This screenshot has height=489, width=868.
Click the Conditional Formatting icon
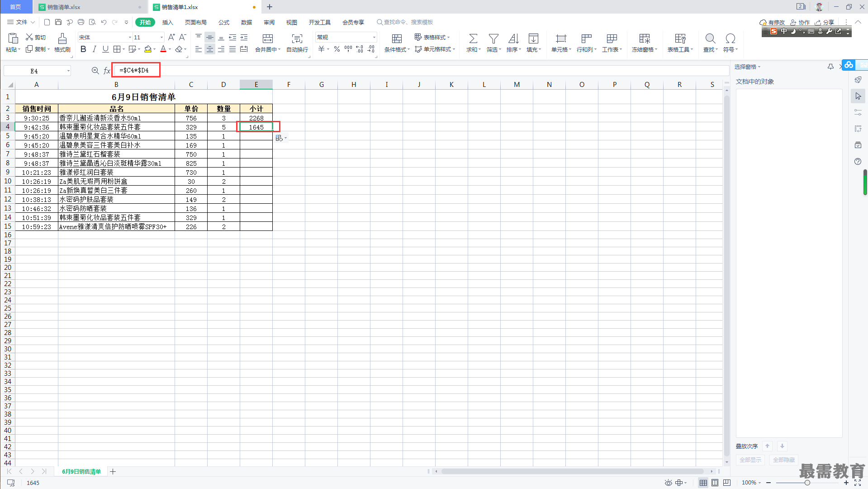[397, 38]
